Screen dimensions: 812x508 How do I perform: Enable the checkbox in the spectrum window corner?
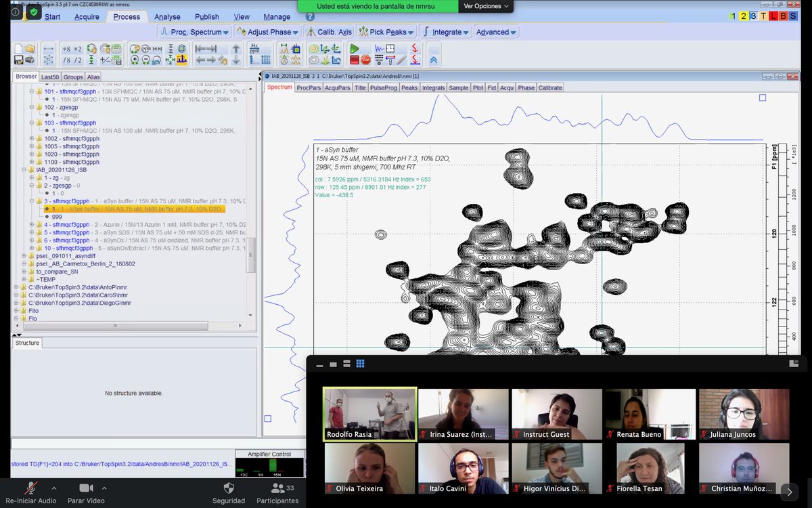[763, 98]
